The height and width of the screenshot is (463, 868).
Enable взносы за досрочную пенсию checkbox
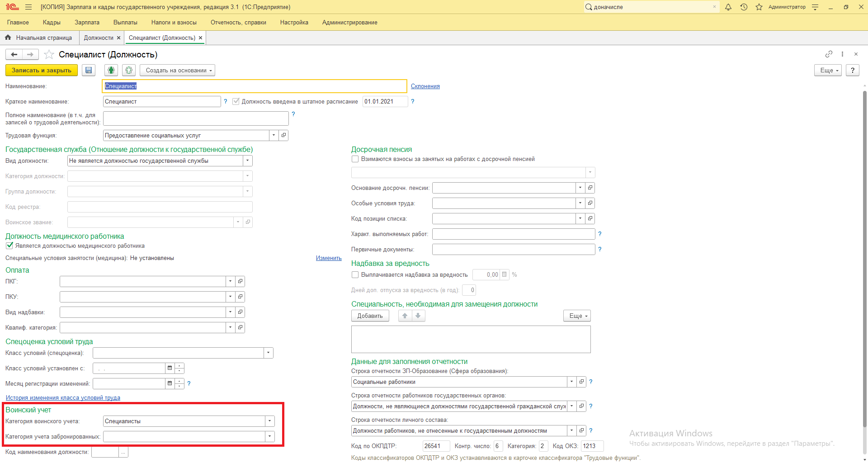coord(355,159)
